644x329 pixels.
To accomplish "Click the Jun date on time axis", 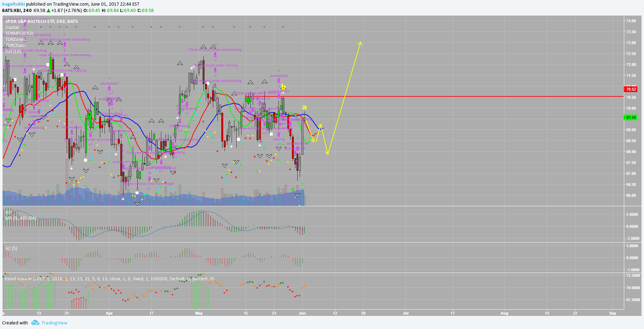I will 302,313.
